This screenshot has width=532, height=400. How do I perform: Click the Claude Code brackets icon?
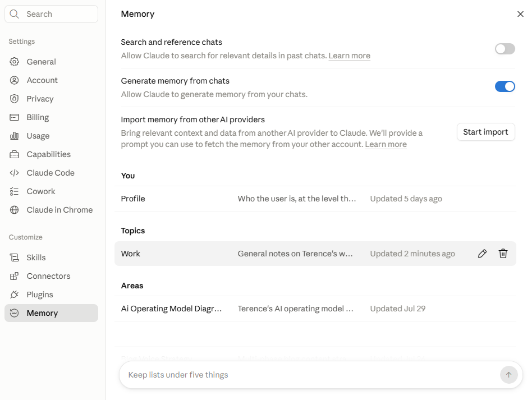point(14,173)
